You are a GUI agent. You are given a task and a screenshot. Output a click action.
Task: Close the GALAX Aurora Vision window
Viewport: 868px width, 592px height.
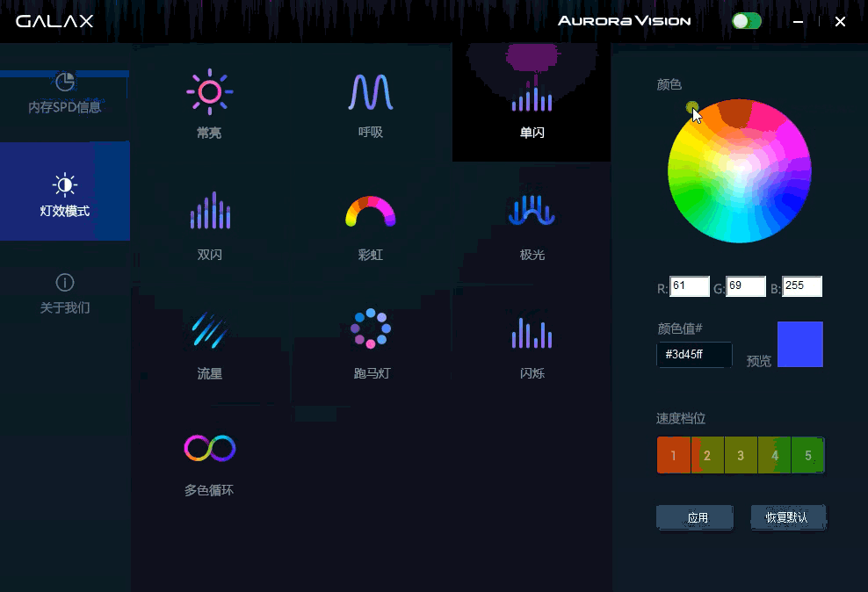coord(840,22)
